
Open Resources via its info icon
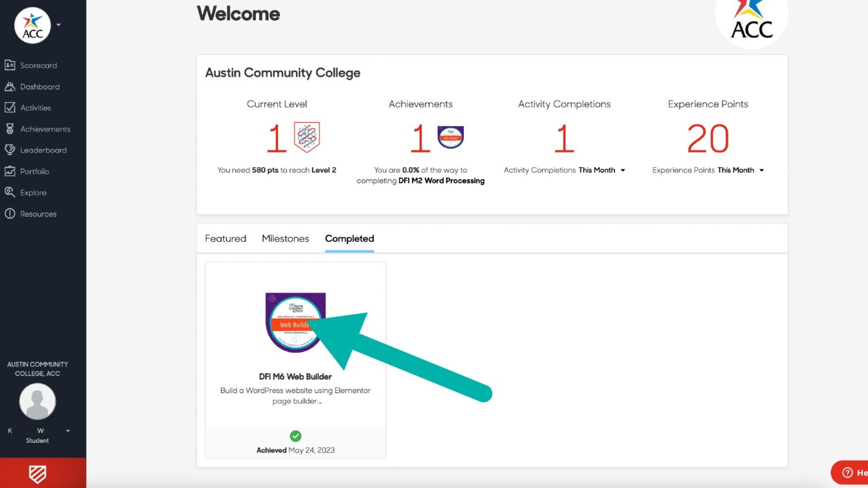click(x=10, y=213)
